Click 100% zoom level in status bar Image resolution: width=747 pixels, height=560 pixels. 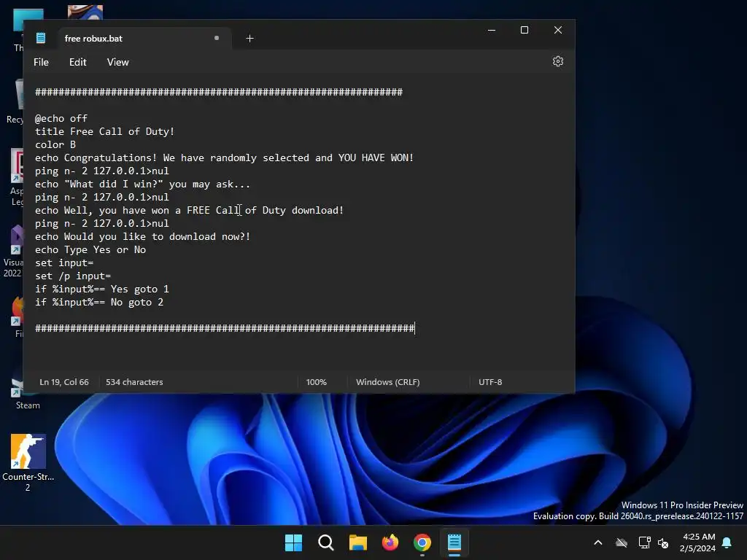click(x=317, y=382)
